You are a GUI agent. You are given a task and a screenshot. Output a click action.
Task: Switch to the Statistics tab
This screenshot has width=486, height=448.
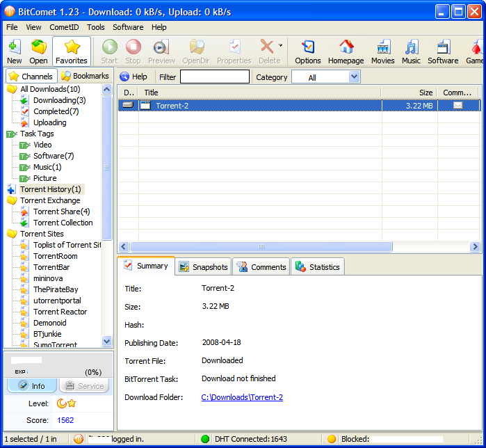318,267
